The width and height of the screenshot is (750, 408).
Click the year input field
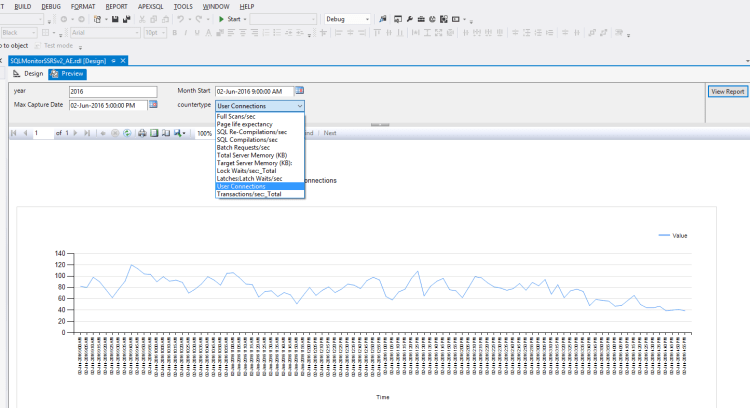(112, 92)
